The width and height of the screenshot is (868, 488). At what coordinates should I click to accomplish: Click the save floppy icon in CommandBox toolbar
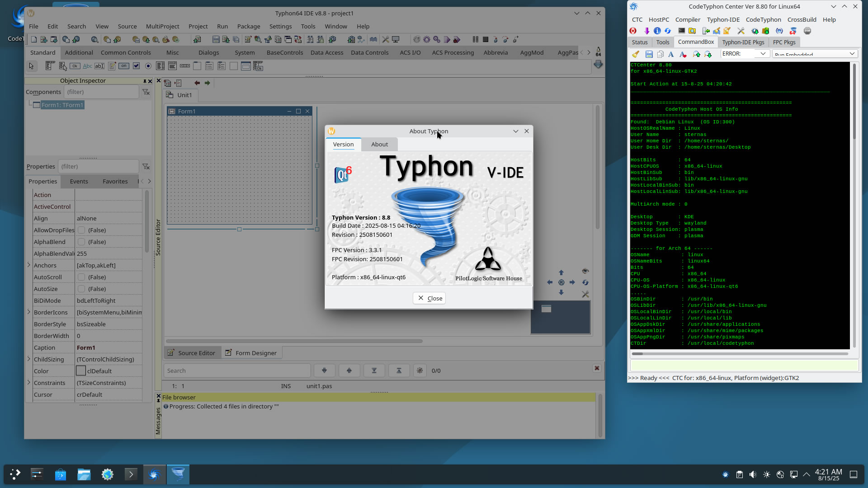click(x=649, y=54)
